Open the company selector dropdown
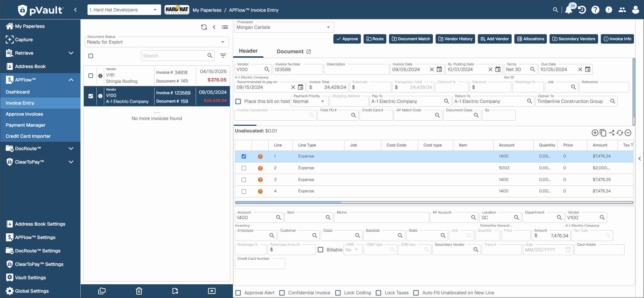Viewport: 644px width, 298px height. (124, 10)
